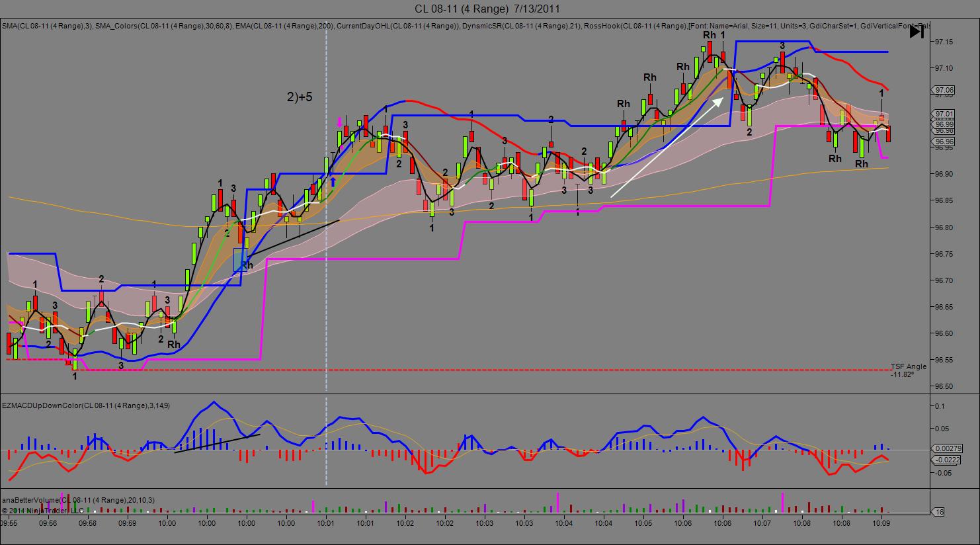Screen dimensions: 980x545
Task: Click the 97.06 price marker
Action: tap(945, 90)
